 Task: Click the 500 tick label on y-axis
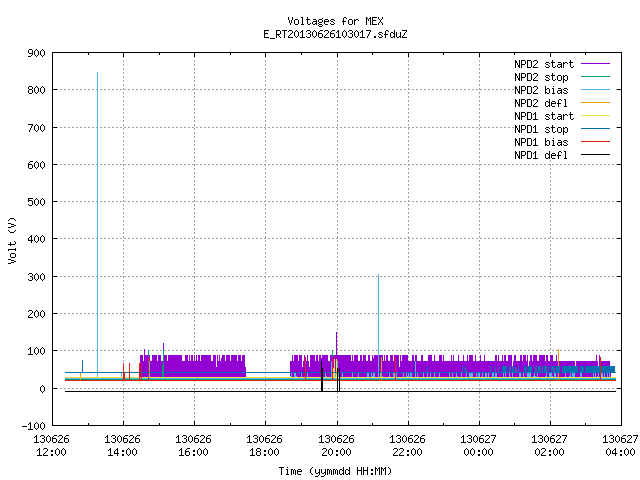click(36, 202)
